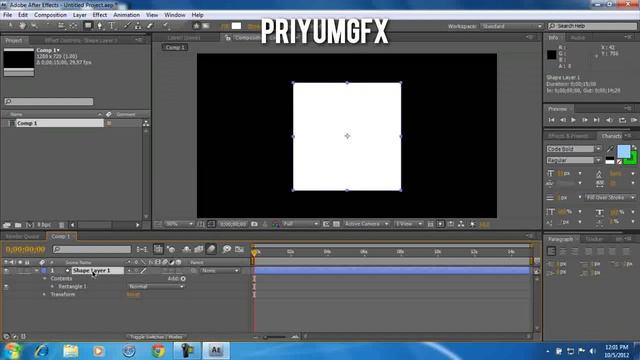Click Transform Reset link
This screenshot has width=640, height=360.
(x=133, y=294)
